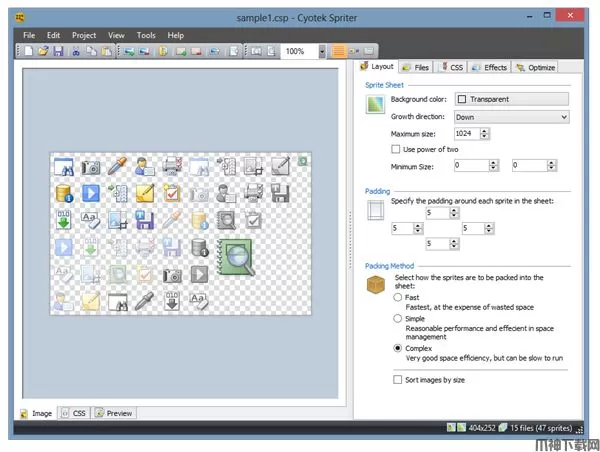Click the Paste clipboard toolbar icon

coord(106,51)
